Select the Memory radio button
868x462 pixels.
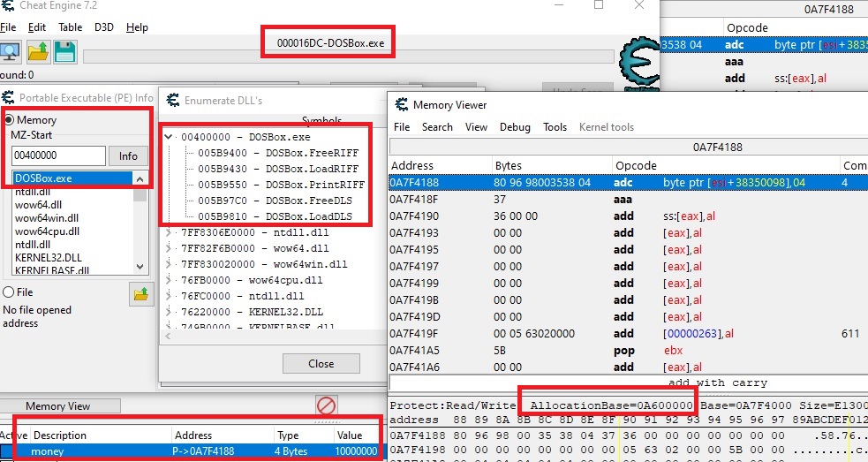(x=9, y=119)
